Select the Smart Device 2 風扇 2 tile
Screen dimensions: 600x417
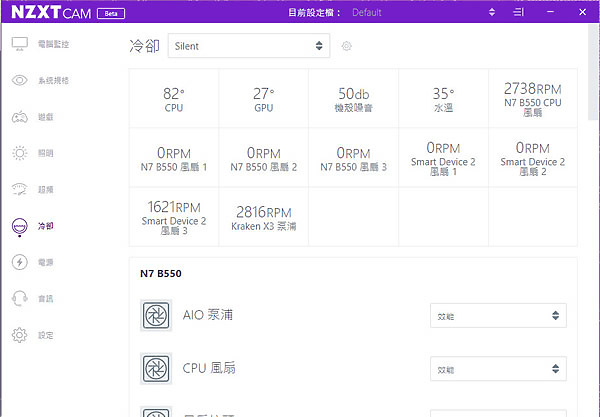click(533, 158)
